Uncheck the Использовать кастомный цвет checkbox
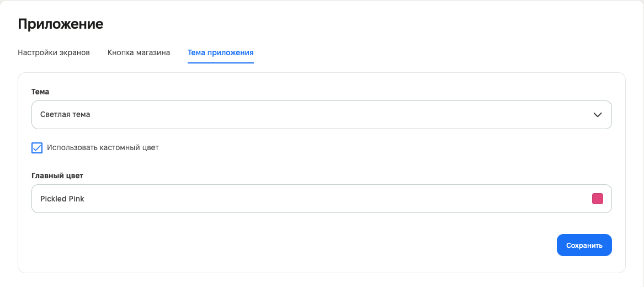 (x=37, y=148)
